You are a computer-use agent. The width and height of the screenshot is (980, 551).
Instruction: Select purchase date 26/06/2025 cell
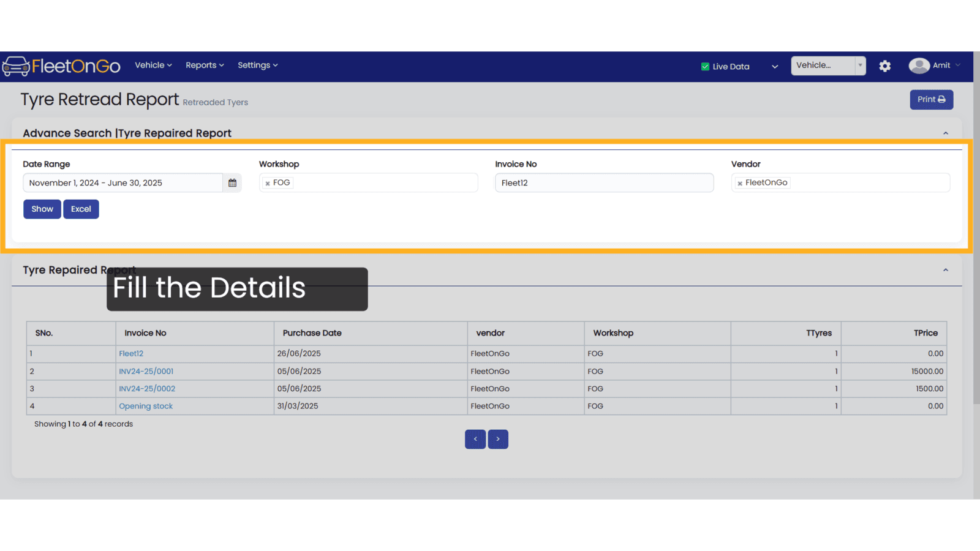click(x=371, y=354)
